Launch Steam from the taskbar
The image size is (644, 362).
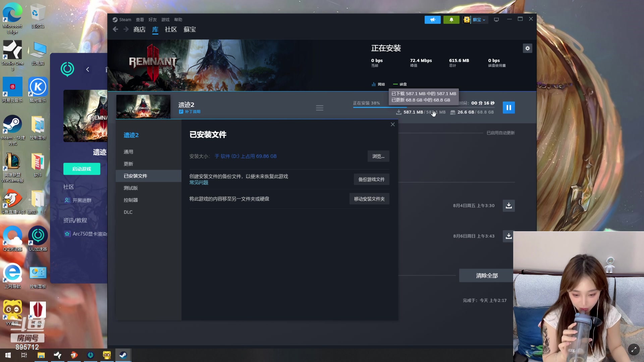(x=123, y=355)
